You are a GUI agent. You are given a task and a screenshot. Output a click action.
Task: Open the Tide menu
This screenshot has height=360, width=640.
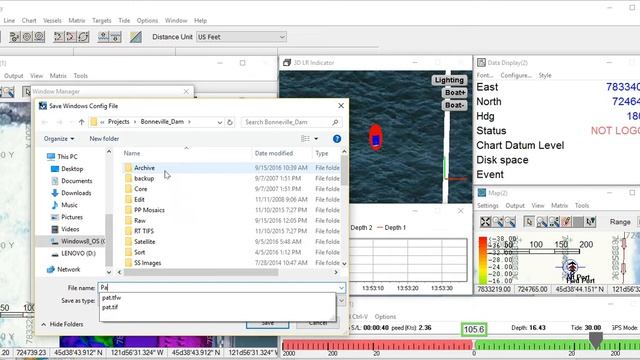coord(124,20)
